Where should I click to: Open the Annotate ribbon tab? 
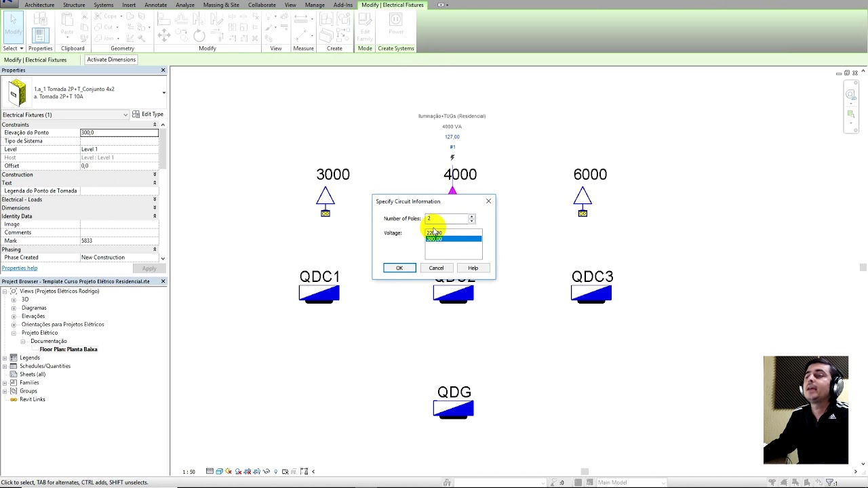click(156, 5)
